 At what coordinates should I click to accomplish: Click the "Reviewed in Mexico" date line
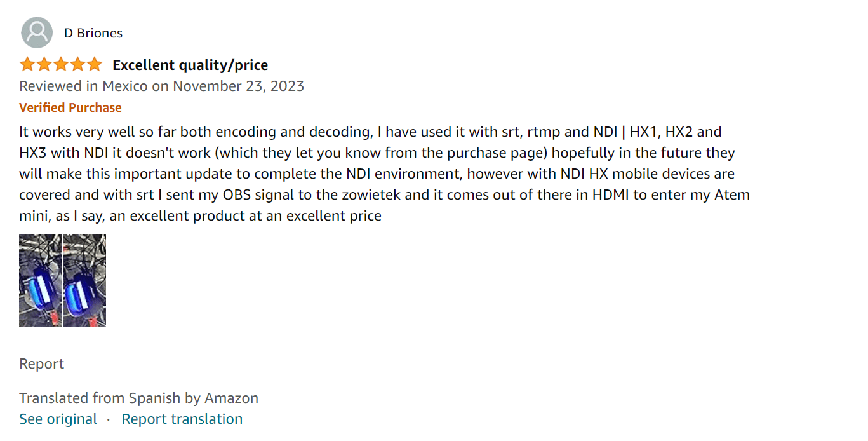tap(161, 86)
